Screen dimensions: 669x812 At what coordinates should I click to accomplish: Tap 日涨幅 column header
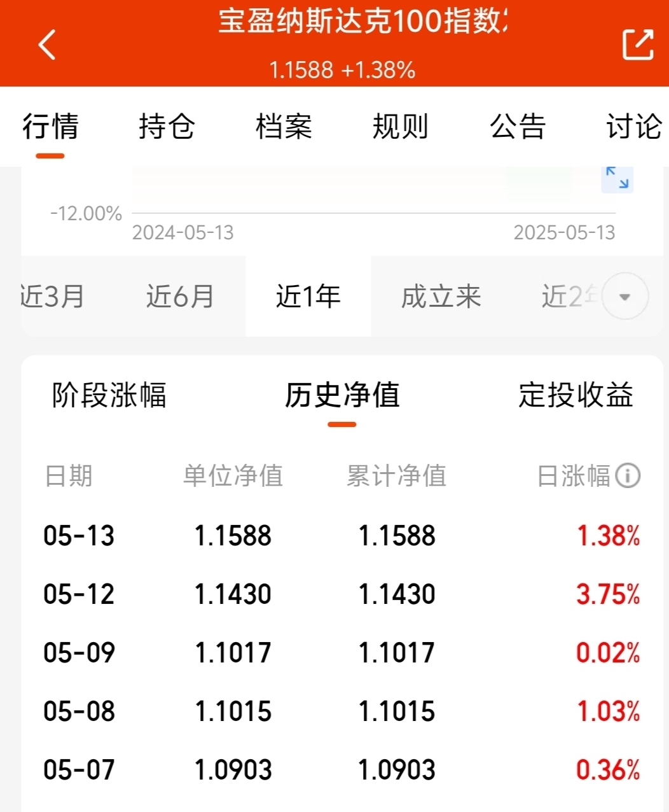point(574,475)
